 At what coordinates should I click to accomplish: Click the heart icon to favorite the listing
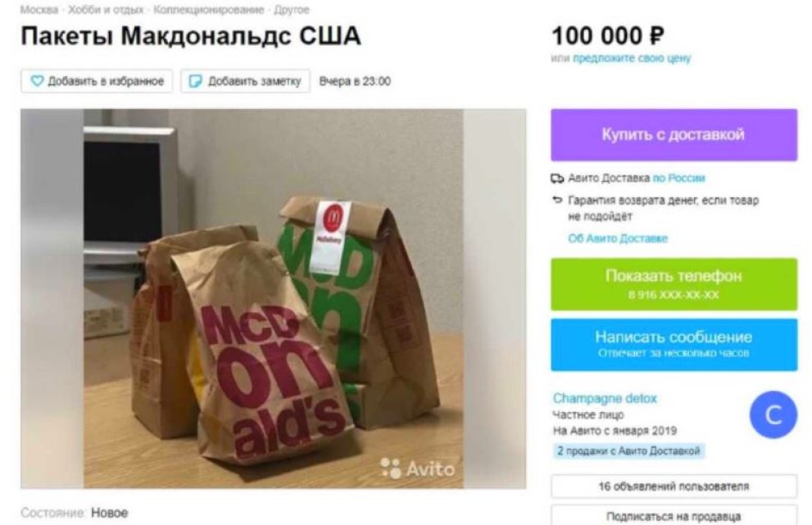pos(37,81)
